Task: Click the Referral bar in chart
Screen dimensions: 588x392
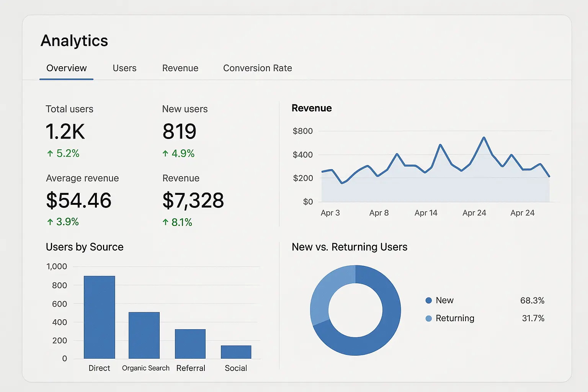Action: click(x=190, y=344)
